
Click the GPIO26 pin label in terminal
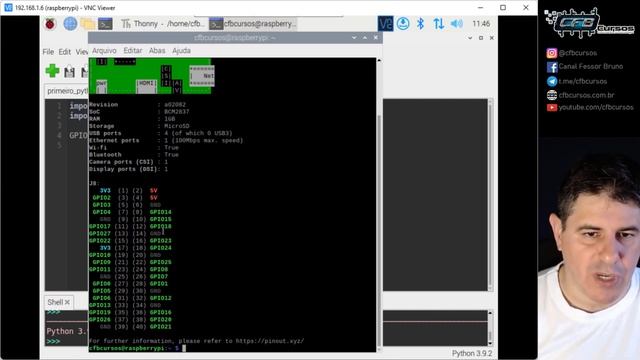[x=100, y=320]
